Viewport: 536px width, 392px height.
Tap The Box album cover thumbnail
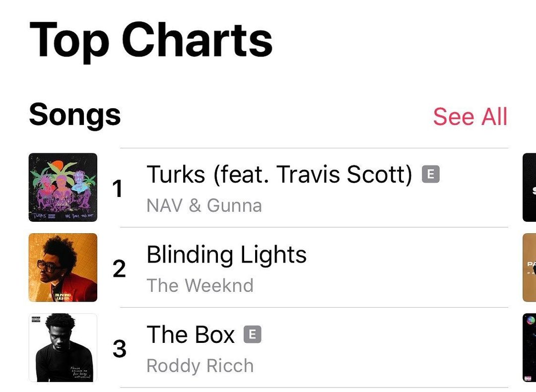pyautogui.click(x=63, y=347)
